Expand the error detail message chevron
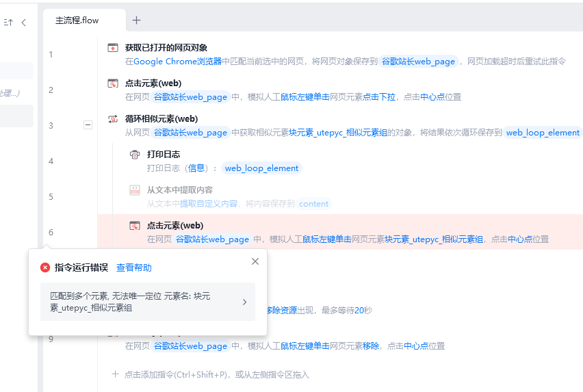 (244, 302)
